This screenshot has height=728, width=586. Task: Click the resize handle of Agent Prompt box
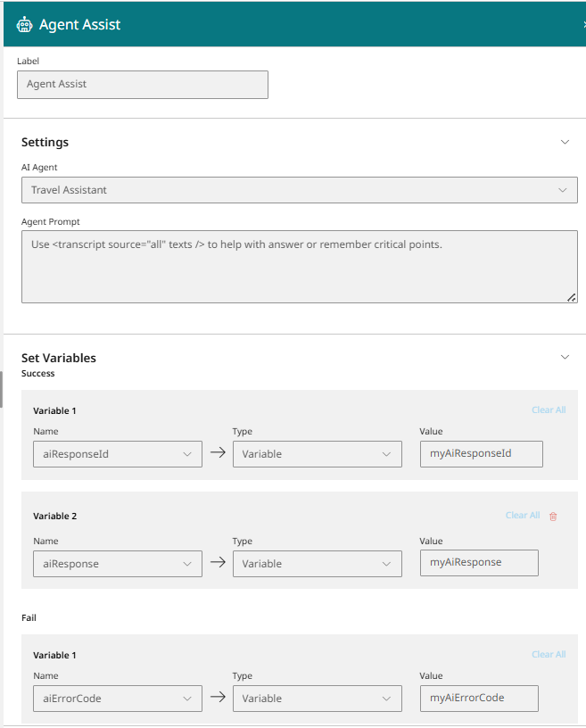tap(572, 298)
